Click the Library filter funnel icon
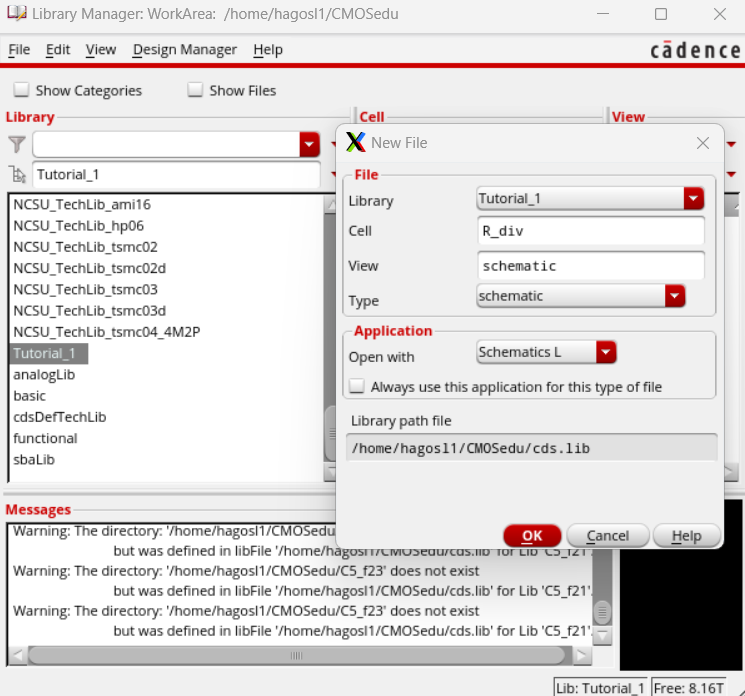Screen dimensions: 745x696 point(17,144)
